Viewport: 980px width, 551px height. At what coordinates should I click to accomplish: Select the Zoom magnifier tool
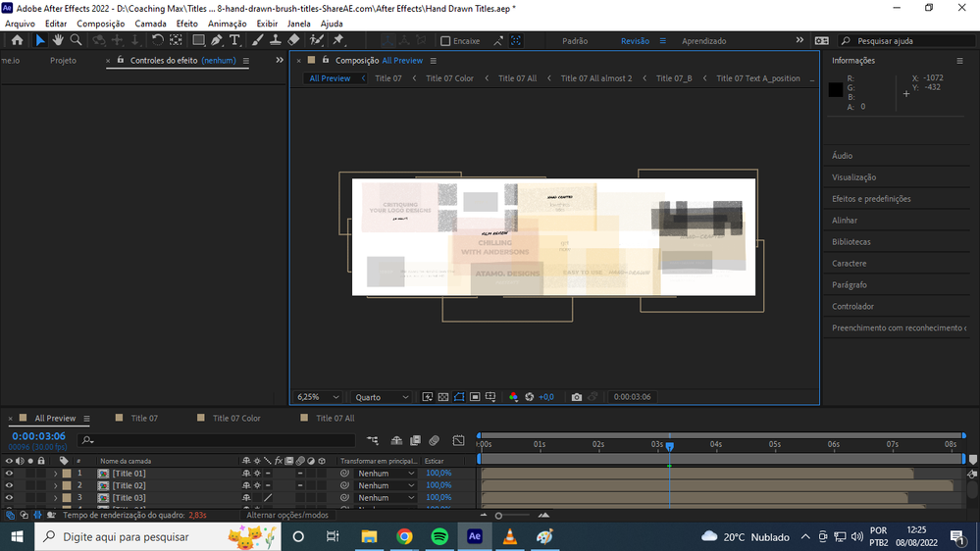76,40
